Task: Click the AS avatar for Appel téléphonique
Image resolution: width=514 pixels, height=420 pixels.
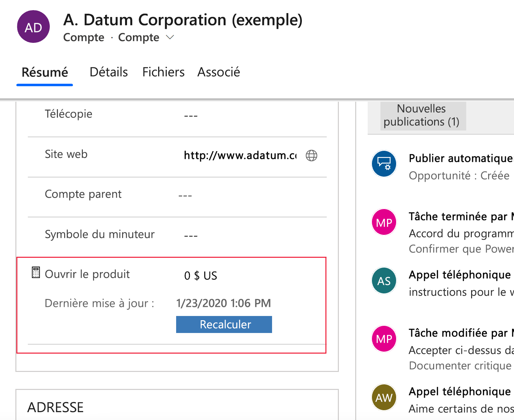Action: click(384, 281)
